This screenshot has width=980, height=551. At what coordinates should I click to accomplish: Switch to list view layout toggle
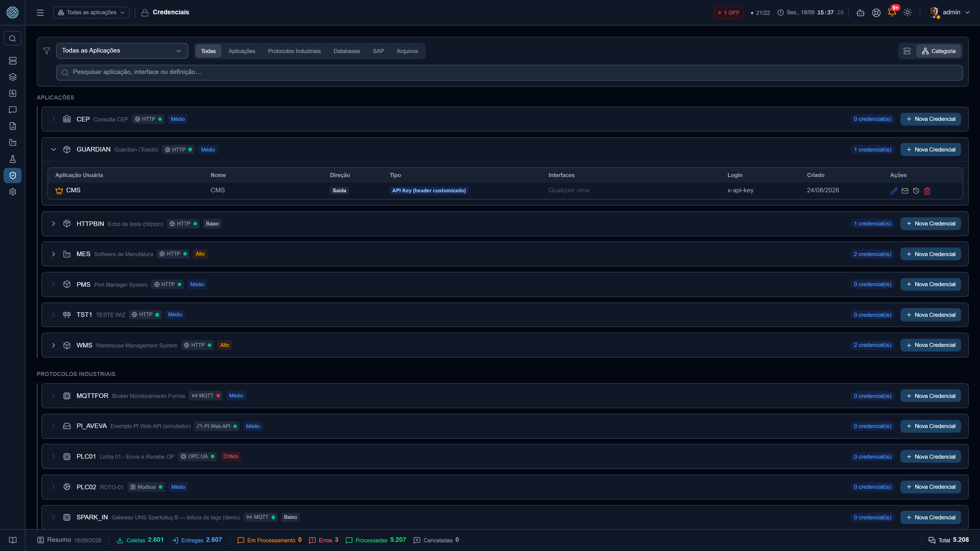point(907,51)
